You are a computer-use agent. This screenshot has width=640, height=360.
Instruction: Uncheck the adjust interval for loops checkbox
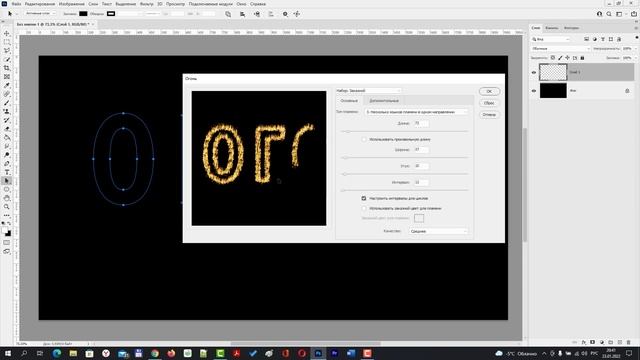point(364,198)
